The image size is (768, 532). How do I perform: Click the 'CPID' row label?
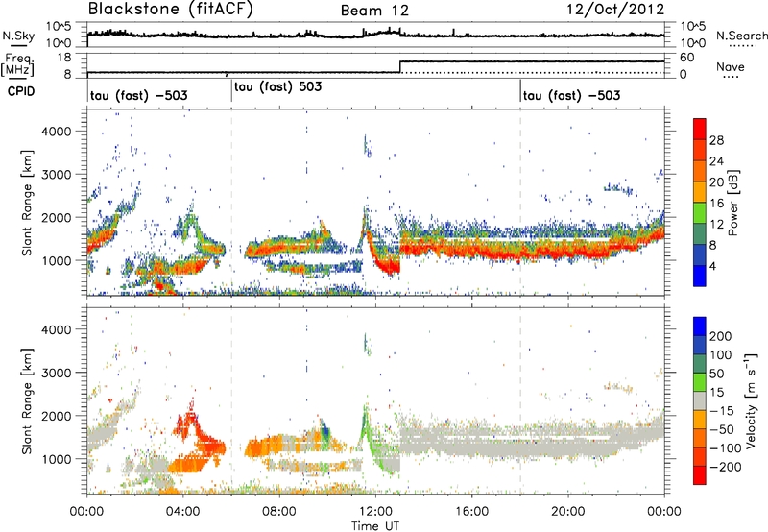(21, 91)
